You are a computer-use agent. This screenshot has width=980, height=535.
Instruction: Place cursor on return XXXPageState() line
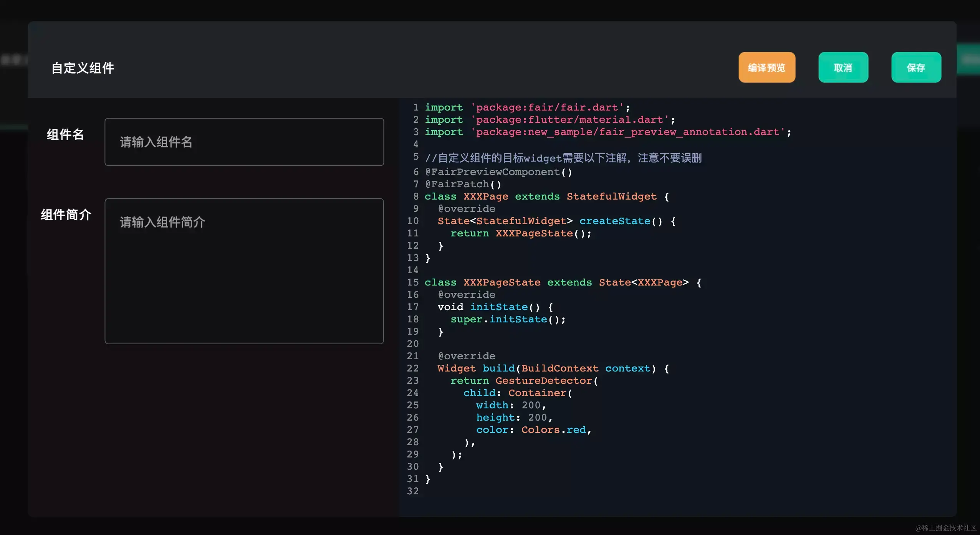click(521, 233)
